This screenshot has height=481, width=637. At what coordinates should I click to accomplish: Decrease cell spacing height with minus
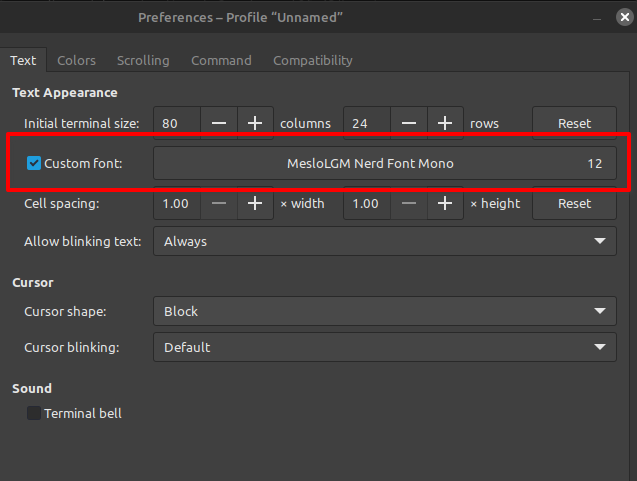(x=409, y=203)
